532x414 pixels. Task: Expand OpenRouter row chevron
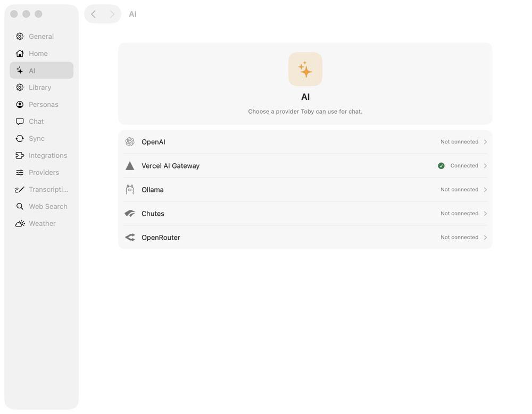click(x=485, y=238)
